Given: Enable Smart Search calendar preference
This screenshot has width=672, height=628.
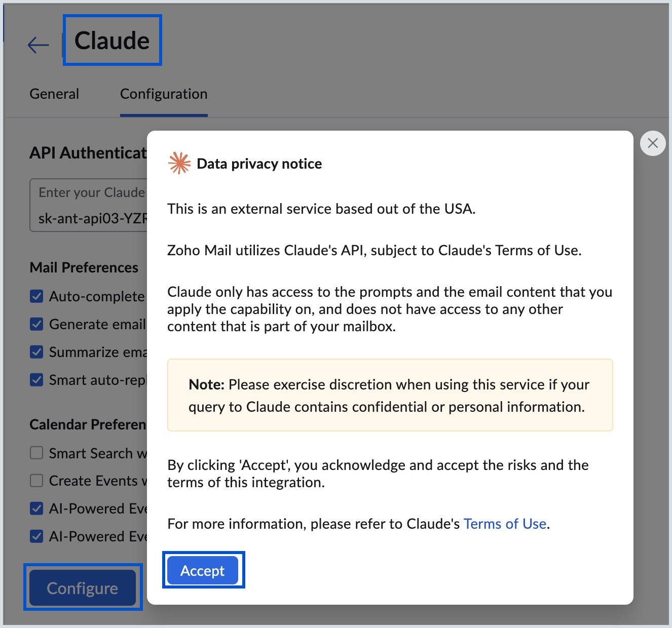Looking at the screenshot, I should point(36,453).
